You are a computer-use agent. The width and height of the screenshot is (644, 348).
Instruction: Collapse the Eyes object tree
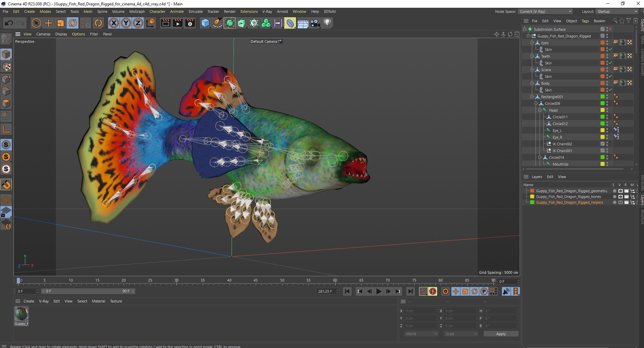point(532,43)
